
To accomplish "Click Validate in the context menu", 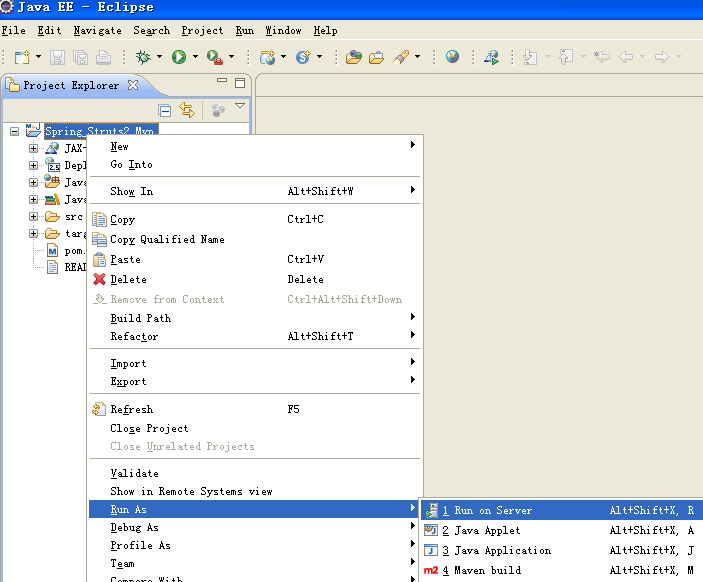I will click(x=255, y=473).
